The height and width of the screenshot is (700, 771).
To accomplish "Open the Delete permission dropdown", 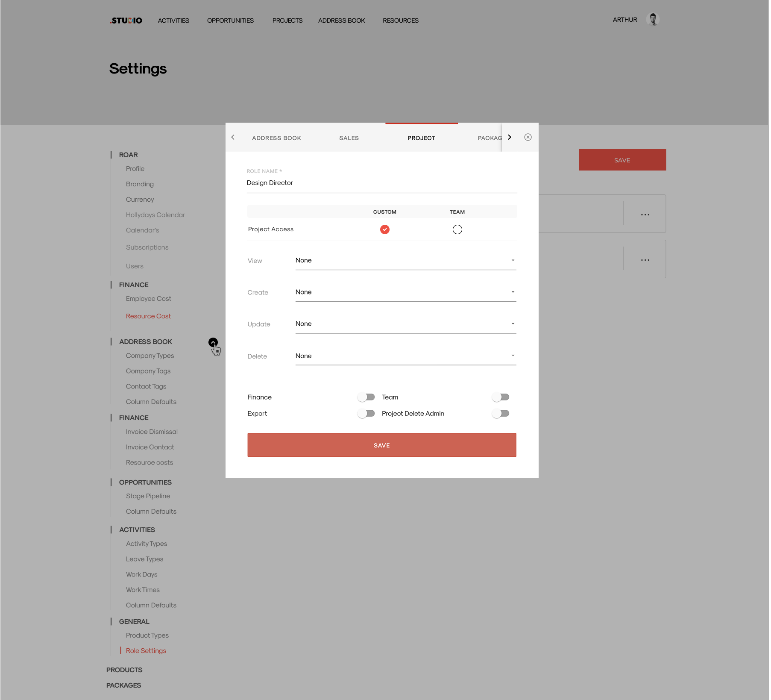I will coord(405,356).
